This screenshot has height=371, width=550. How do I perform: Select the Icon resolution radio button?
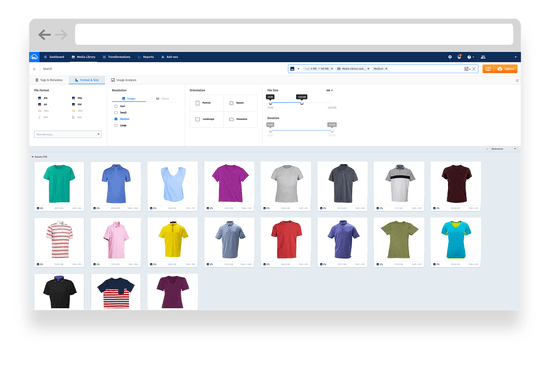116,106
